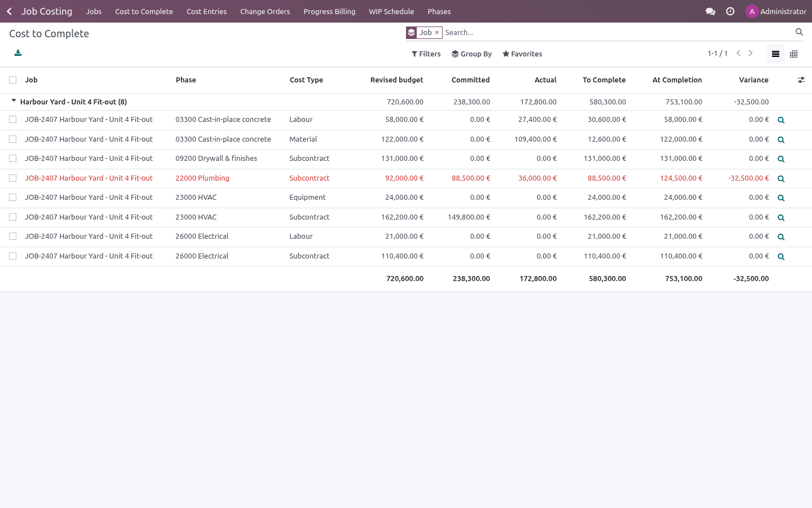
Task: Sort by the Variance column header
Action: pos(754,80)
